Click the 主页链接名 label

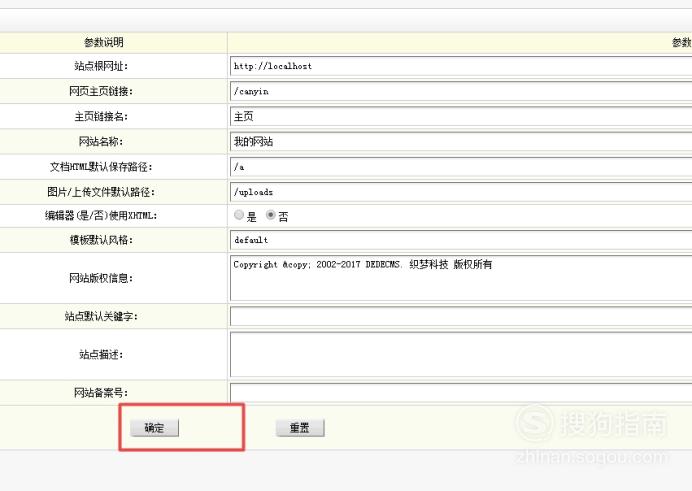(x=101, y=116)
